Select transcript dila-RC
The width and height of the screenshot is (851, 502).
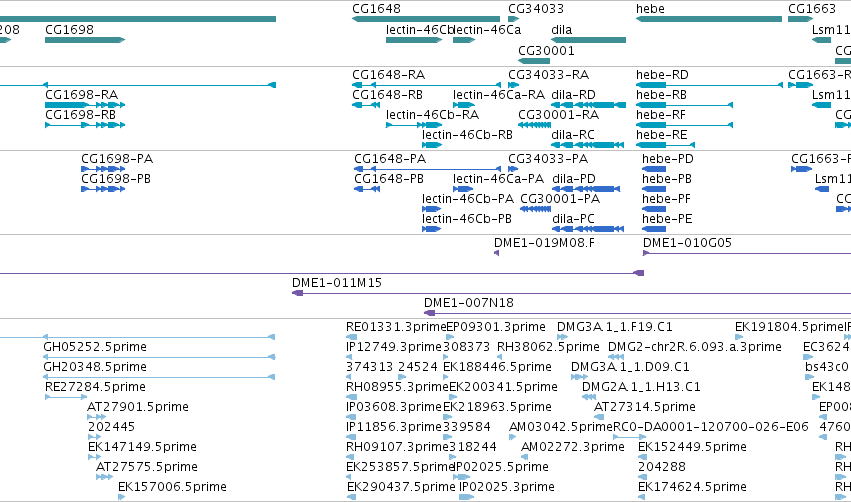point(587,145)
